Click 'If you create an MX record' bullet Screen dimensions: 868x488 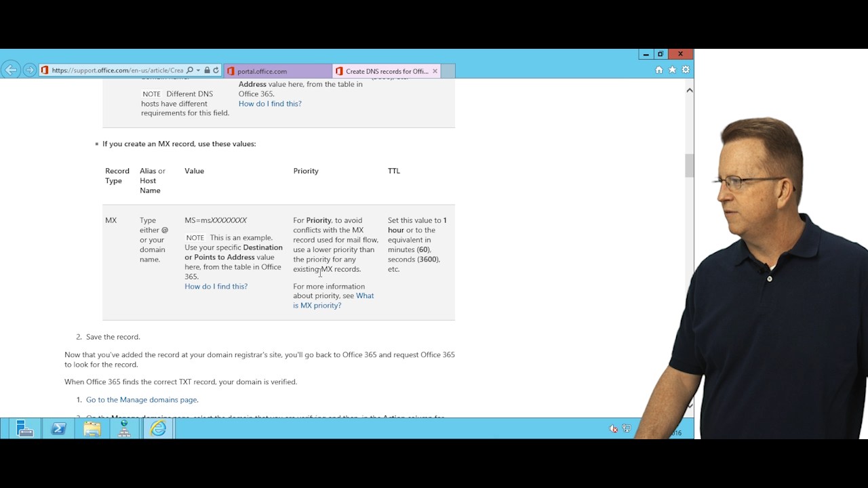click(179, 144)
